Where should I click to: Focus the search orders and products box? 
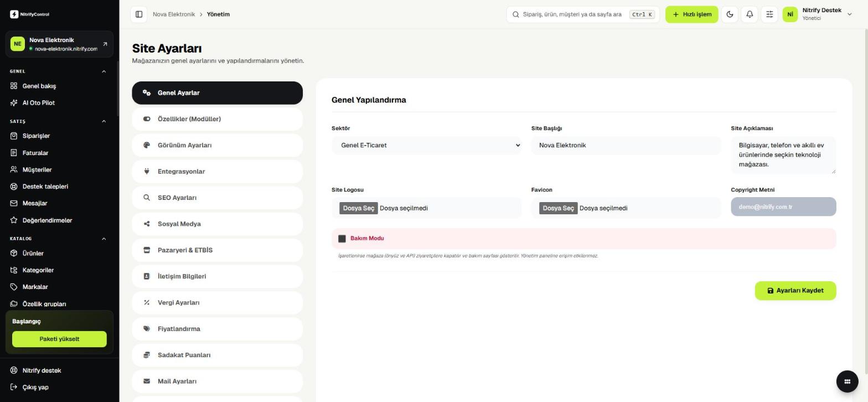pos(582,14)
